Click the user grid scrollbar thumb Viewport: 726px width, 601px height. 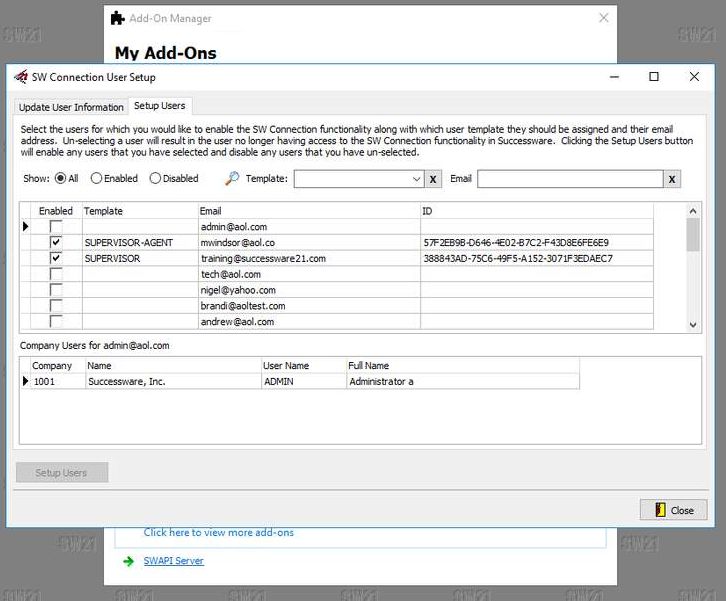[693, 234]
